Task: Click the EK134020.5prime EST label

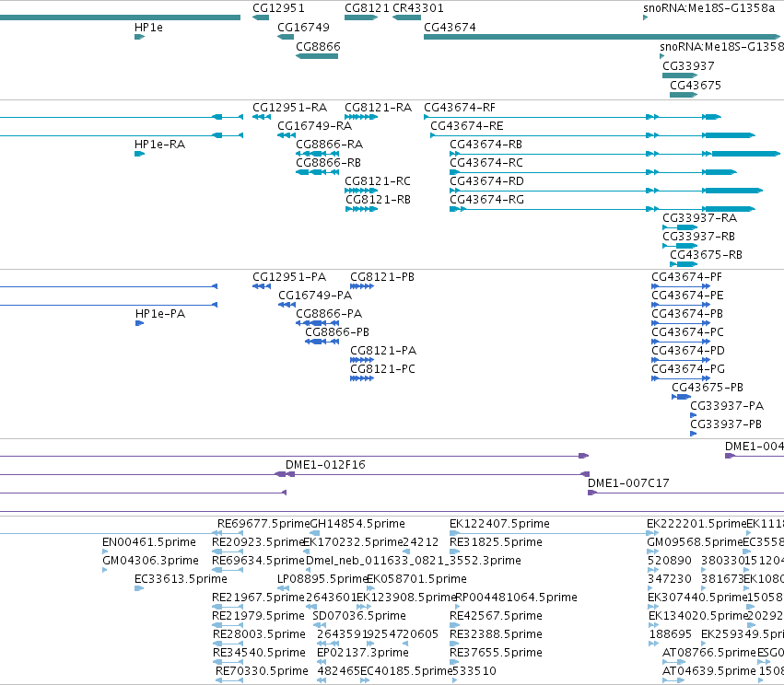Action: pos(697,616)
